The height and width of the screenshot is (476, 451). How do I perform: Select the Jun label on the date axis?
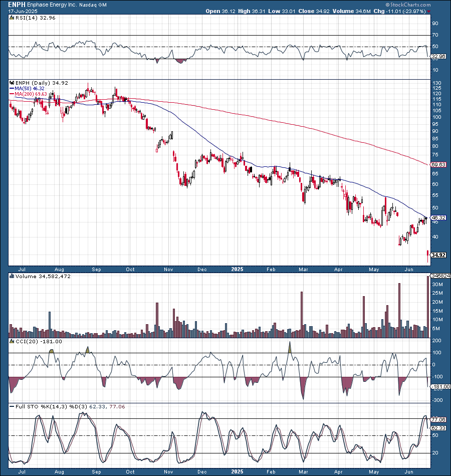pyautogui.click(x=408, y=269)
